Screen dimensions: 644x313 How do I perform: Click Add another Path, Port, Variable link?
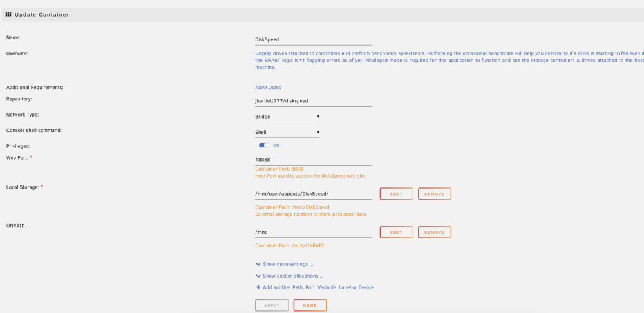pos(315,287)
